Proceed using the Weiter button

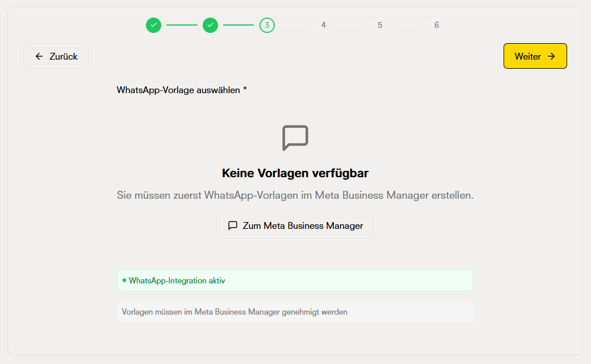534,56
